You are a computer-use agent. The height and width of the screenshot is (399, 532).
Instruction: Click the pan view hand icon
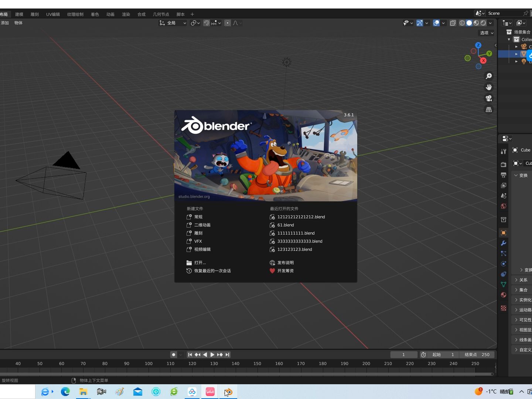point(489,87)
